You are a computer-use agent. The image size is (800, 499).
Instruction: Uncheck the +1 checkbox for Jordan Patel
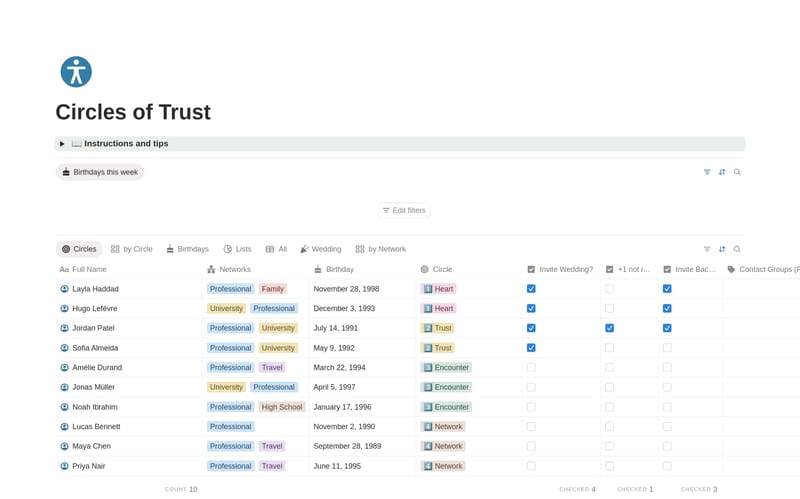click(x=609, y=328)
